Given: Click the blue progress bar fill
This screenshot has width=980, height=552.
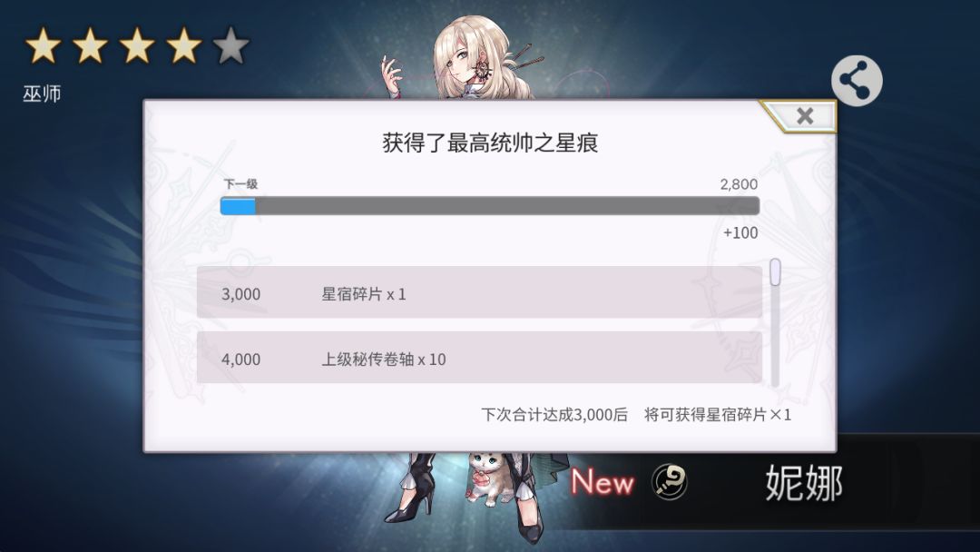Looking at the screenshot, I should tap(238, 206).
